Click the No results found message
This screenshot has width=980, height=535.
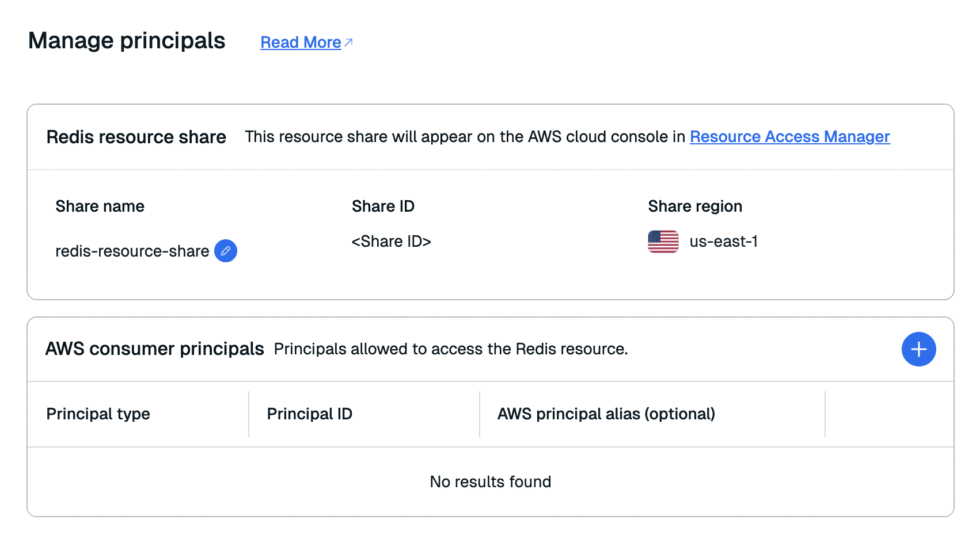point(490,482)
